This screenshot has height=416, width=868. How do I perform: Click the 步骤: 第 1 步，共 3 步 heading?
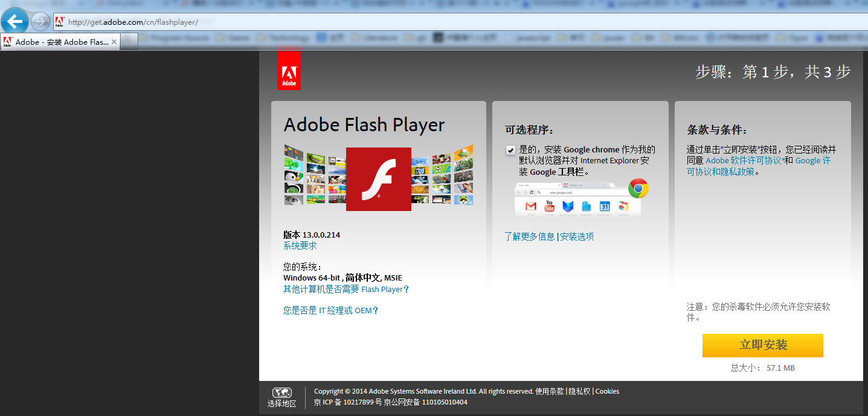point(773,72)
